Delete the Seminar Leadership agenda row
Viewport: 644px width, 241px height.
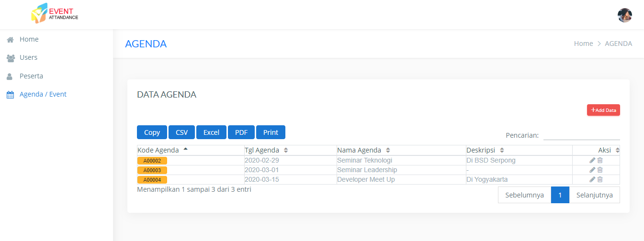pyautogui.click(x=600, y=170)
